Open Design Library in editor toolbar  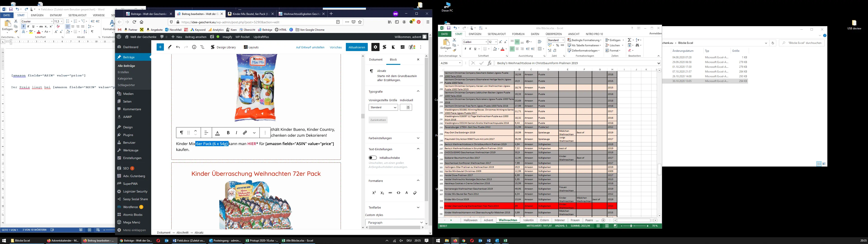tap(223, 47)
